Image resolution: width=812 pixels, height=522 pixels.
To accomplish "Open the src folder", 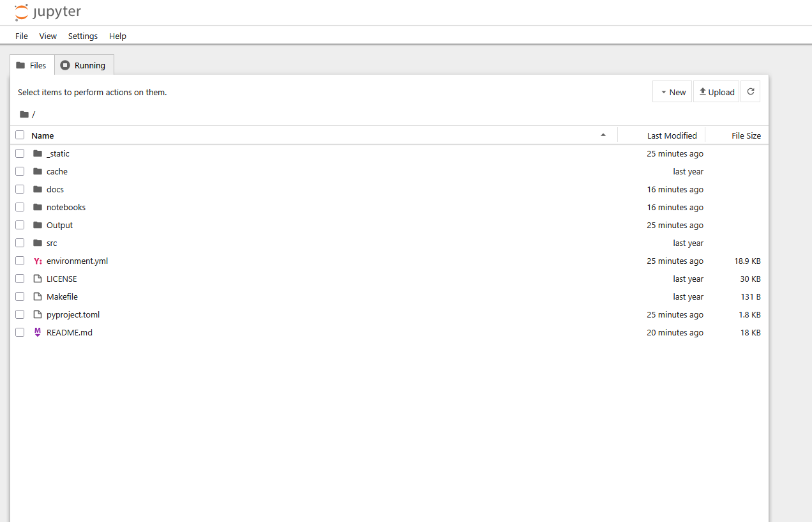I will 51,243.
